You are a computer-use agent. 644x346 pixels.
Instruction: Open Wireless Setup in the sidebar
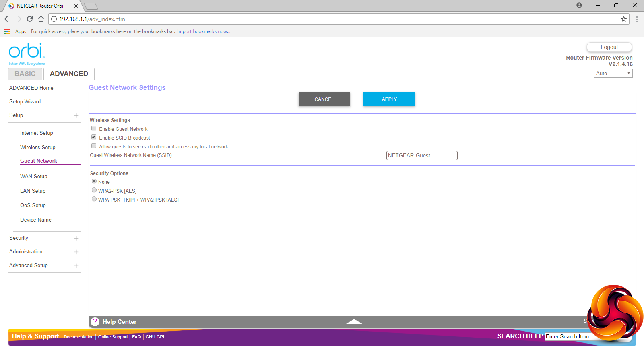(38, 147)
